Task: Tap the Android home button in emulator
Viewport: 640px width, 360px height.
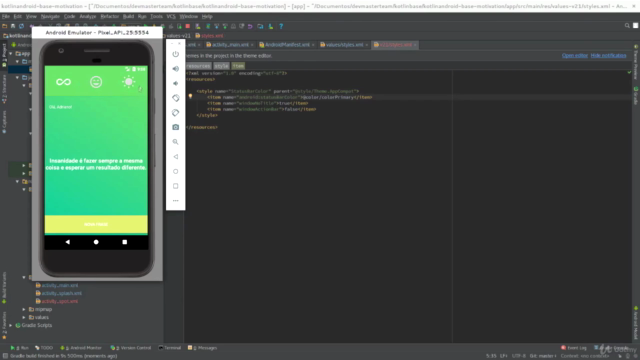Action: click(x=96, y=242)
